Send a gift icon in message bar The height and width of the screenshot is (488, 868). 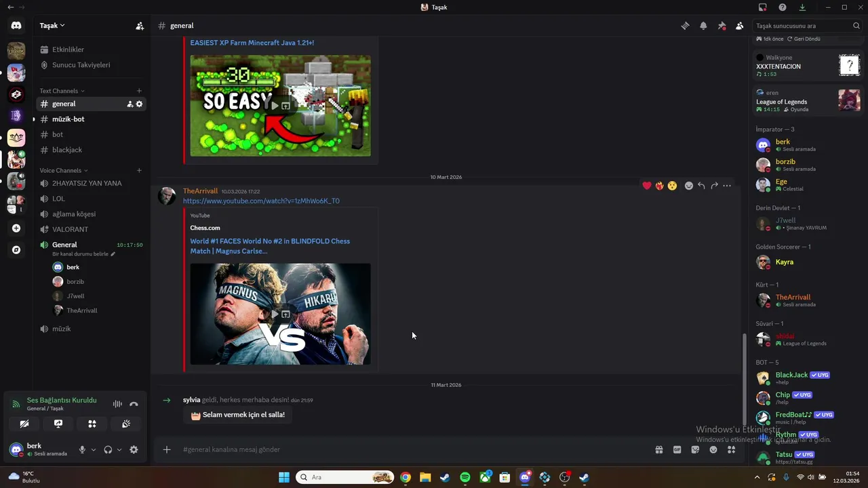658,449
